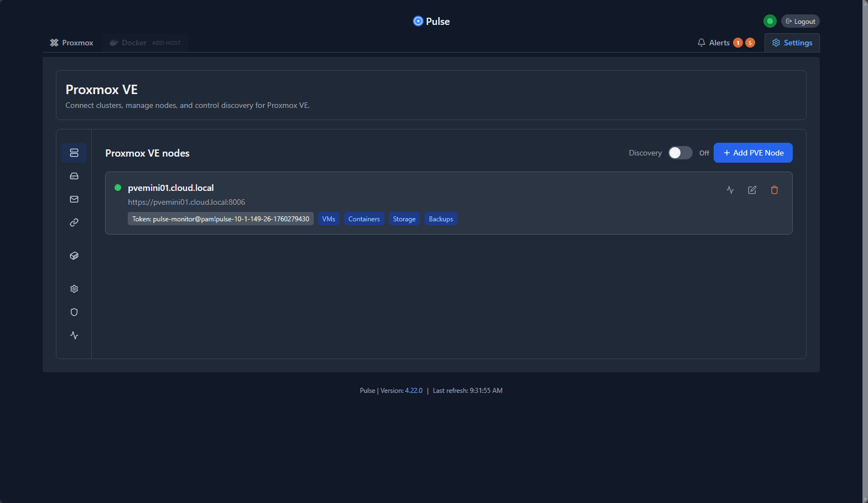
Task: Edit the pvemini01.cloud.local node
Action: tap(752, 190)
